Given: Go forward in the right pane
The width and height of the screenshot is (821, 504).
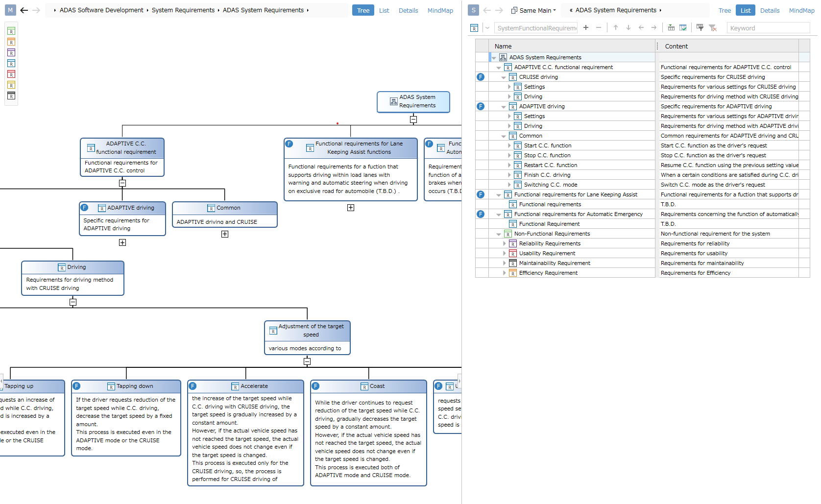Looking at the screenshot, I should point(499,10).
